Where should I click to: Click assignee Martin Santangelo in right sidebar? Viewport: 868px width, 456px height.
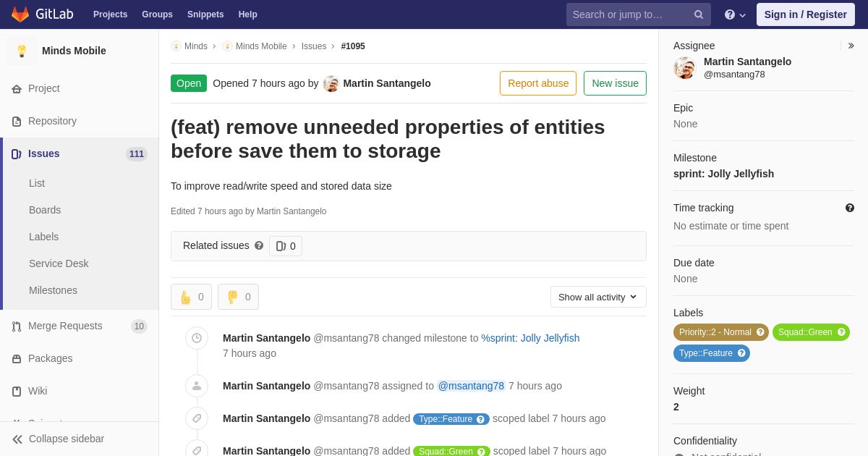point(747,62)
